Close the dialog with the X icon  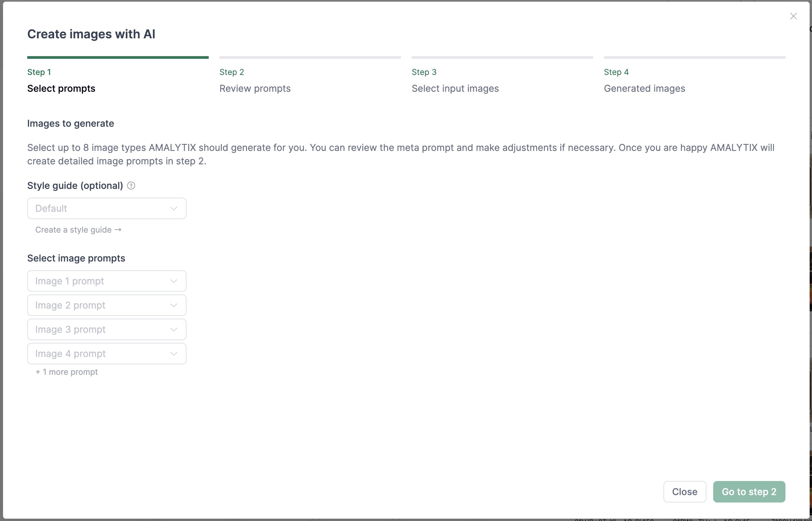(x=793, y=16)
